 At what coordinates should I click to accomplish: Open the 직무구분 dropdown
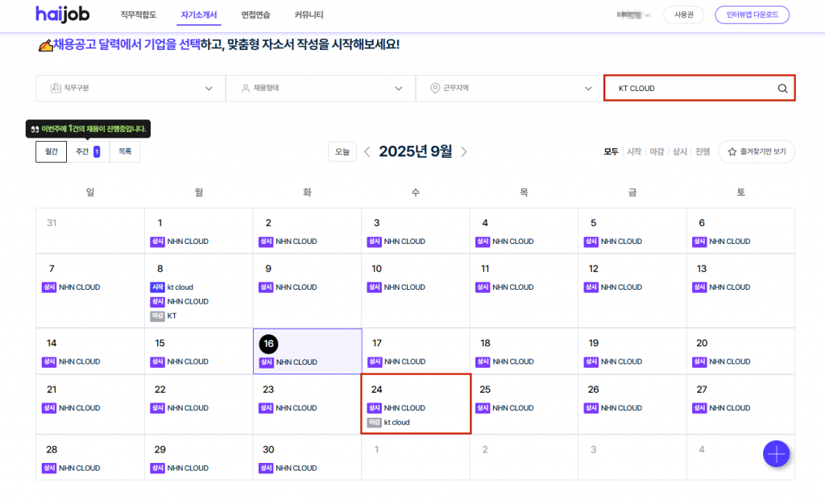[131, 89]
